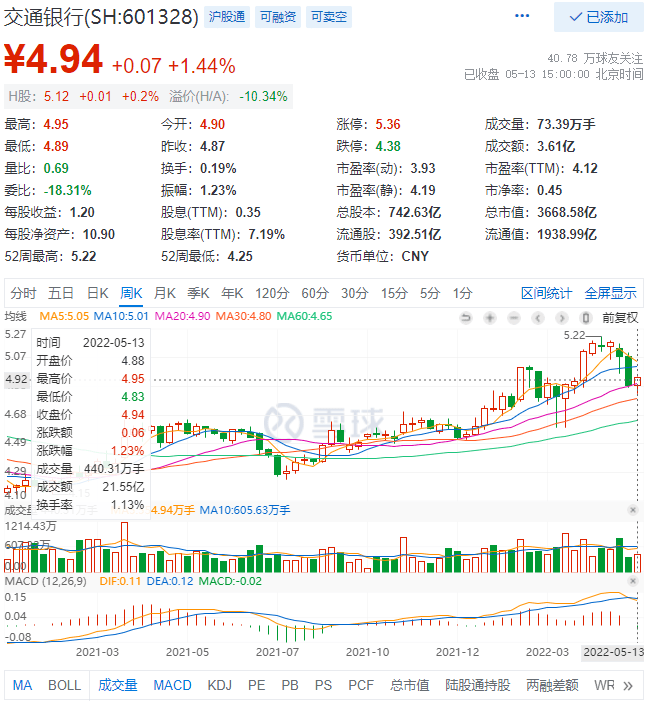Switch to 60分 chart tab
Screen dimensions: 648x708
coord(315,293)
